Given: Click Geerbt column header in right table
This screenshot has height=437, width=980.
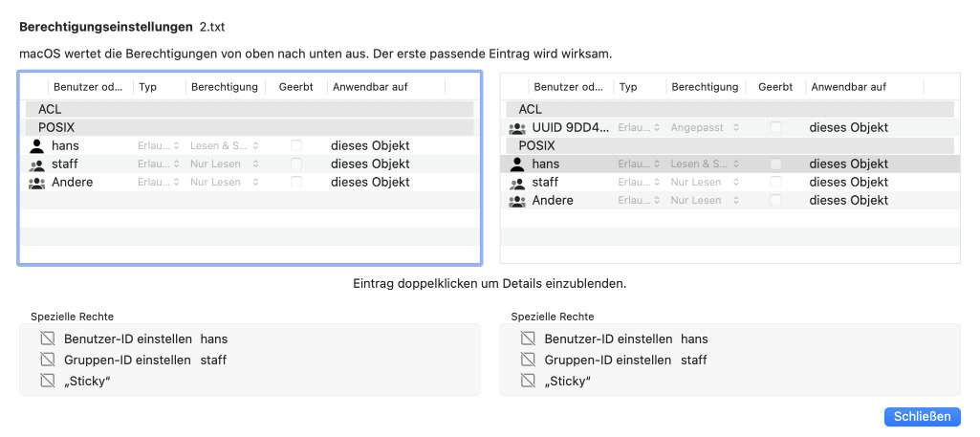Looking at the screenshot, I should point(775,87).
